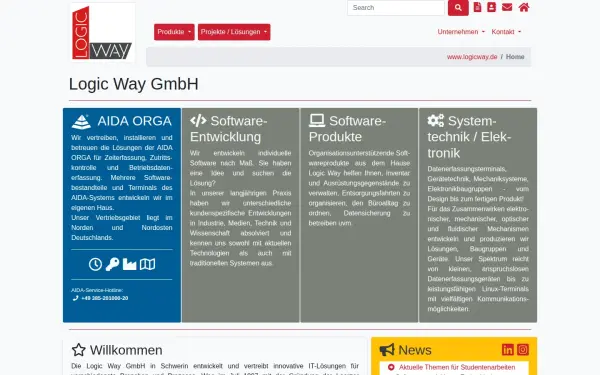This screenshot has width=600, height=375.
Task: Click the clock time-tracking icon
Action: [x=95, y=264]
